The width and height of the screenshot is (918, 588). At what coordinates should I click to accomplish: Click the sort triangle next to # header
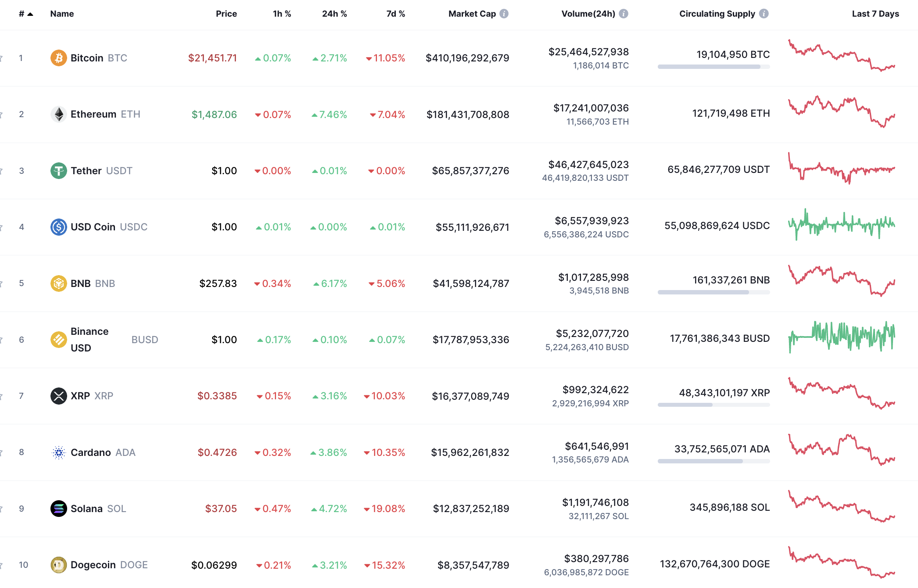pos(30,14)
